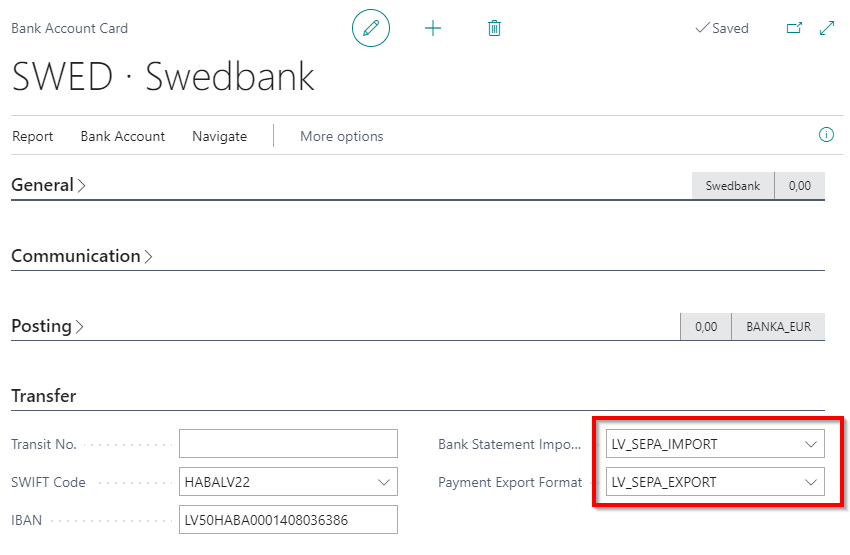Open Payment Export Format dropdown arrow
Image resolution: width=850 pixels, height=555 pixels.
click(x=810, y=482)
